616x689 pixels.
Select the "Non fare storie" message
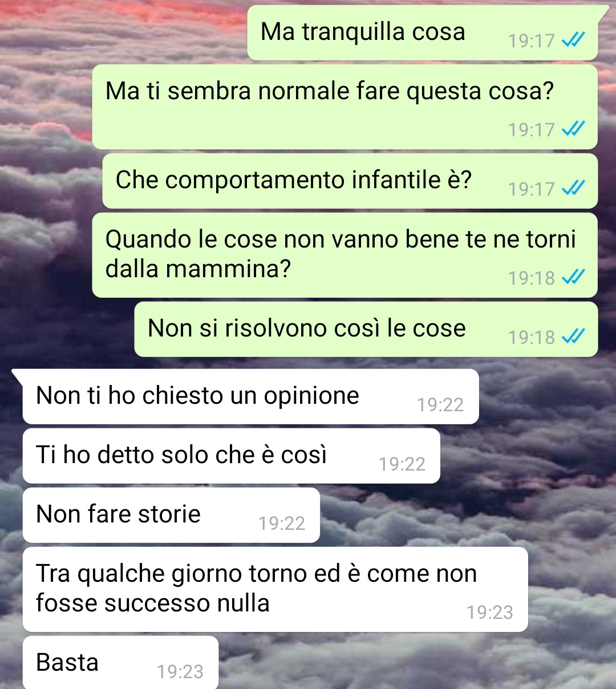(171, 515)
